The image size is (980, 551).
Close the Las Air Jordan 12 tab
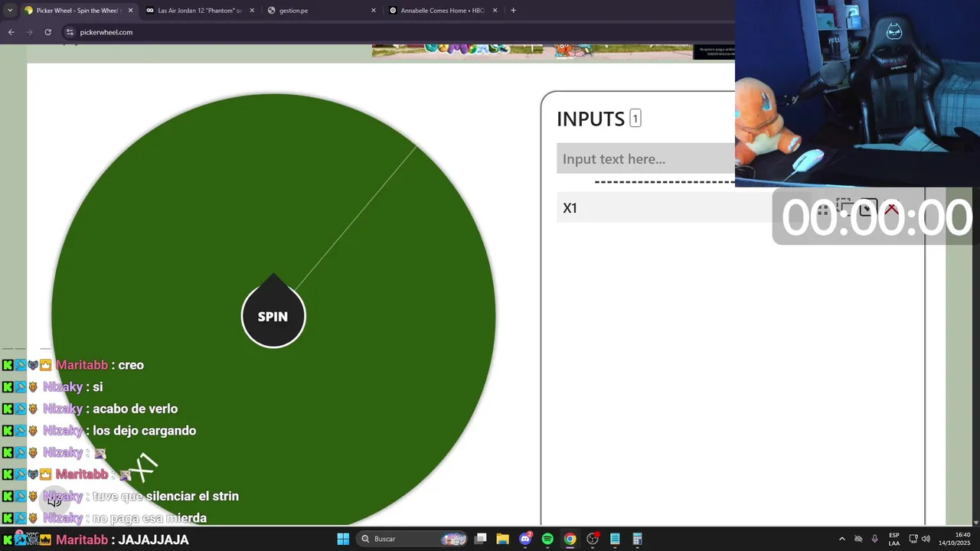[x=252, y=11]
